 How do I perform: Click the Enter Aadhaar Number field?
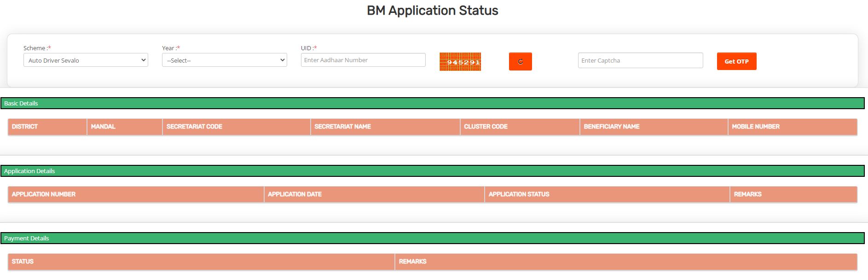363,60
